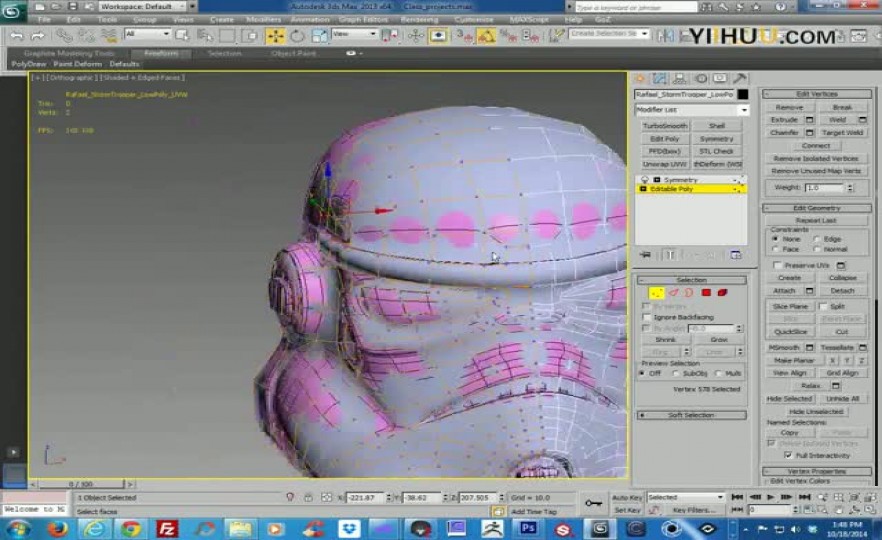Select Border sub-object level icon

pos(689,292)
